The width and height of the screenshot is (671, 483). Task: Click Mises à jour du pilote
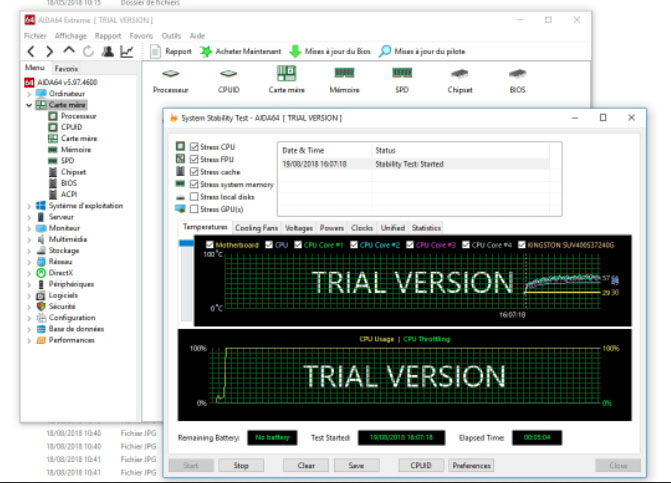click(x=422, y=51)
